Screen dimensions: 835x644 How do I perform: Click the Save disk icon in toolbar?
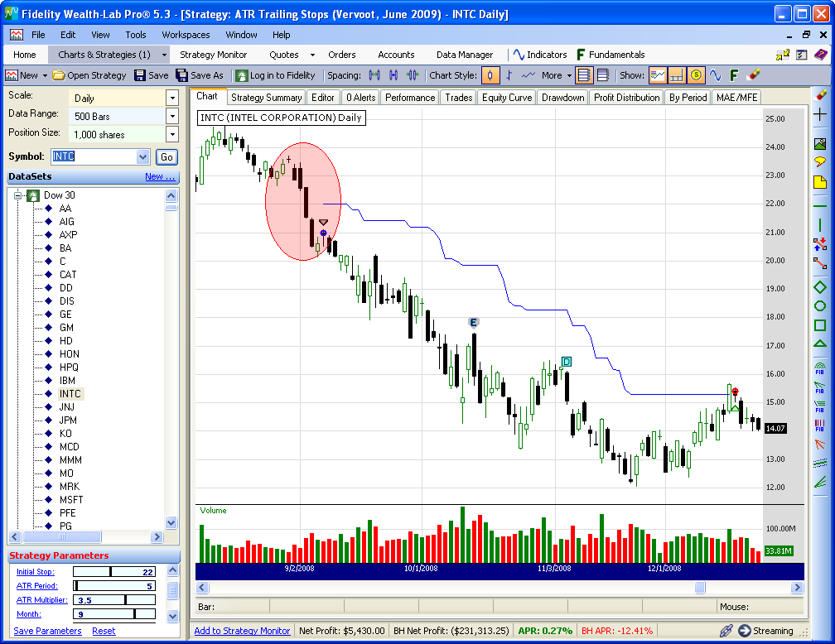click(x=140, y=75)
